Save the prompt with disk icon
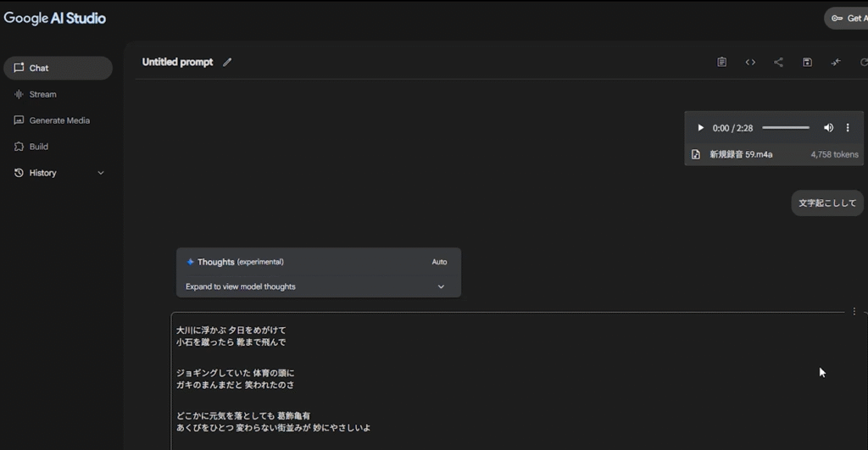This screenshot has width=868, height=450. 807,62
